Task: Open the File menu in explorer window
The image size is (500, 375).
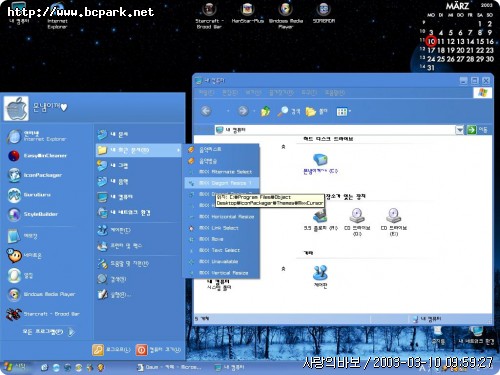Action: pyautogui.click(x=206, y=93)
